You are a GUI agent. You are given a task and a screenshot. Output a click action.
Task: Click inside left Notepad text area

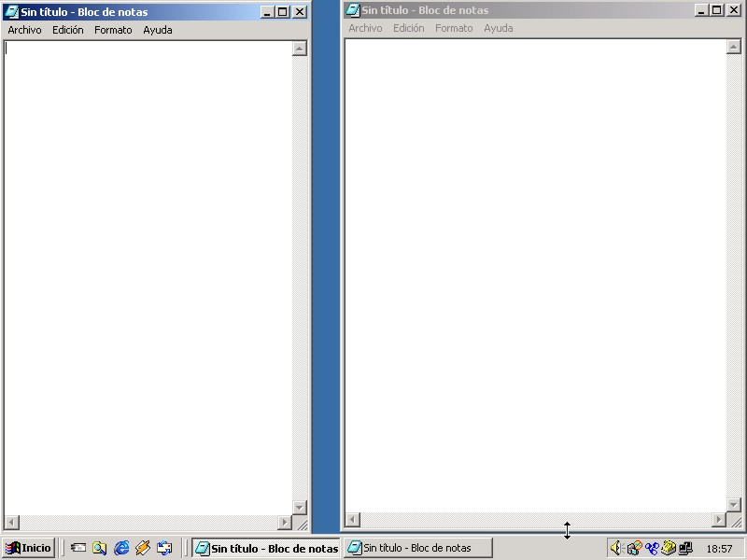148,278
